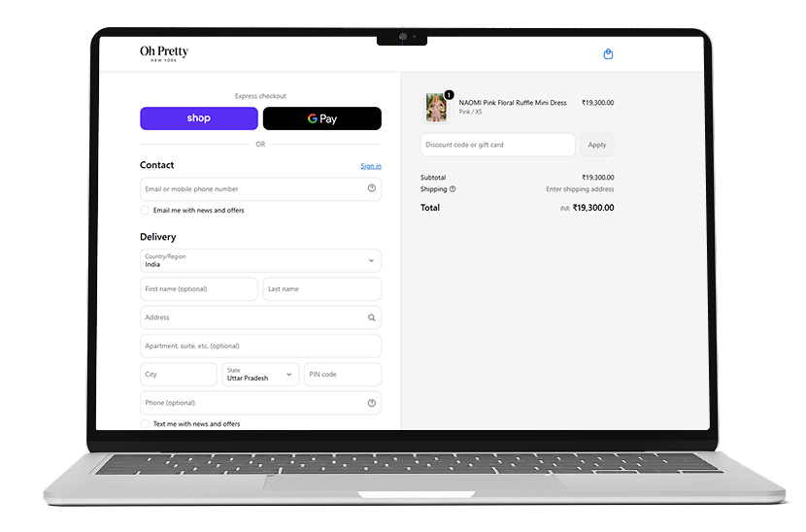Click the quantity badge on product image
This screenshot has height=532, width=806.
point(449,94)
